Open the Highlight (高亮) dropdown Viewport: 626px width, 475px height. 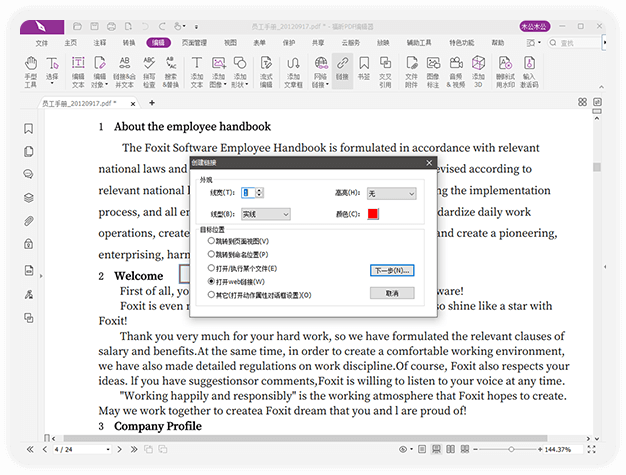392,194
